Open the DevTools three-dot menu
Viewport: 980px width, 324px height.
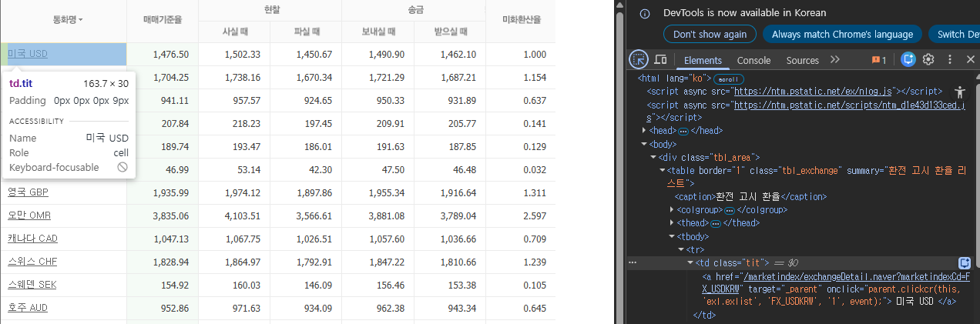949,59
